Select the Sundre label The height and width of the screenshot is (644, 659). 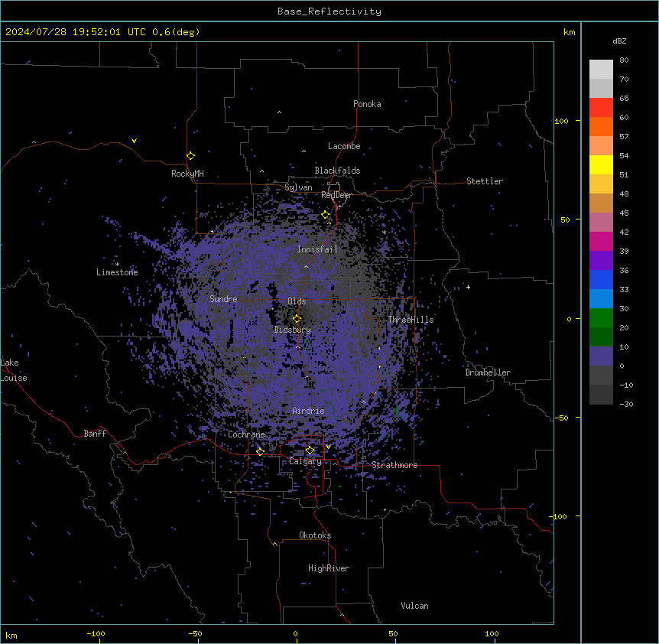coord(223,299)
